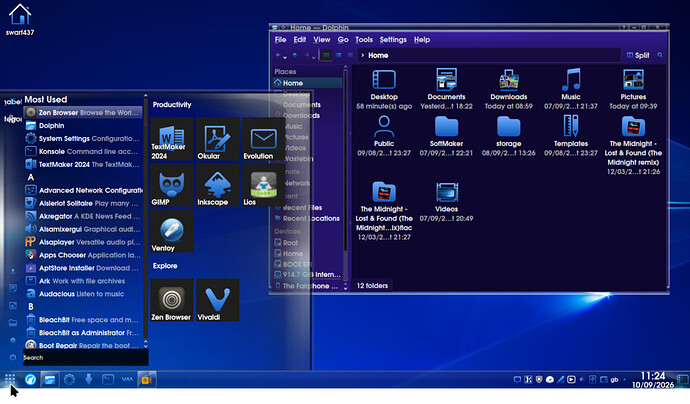The height and width of the screenshot is (404, 690).
Task: Open the application launcher grid in taskbar
Action: (x=10, y=379)
